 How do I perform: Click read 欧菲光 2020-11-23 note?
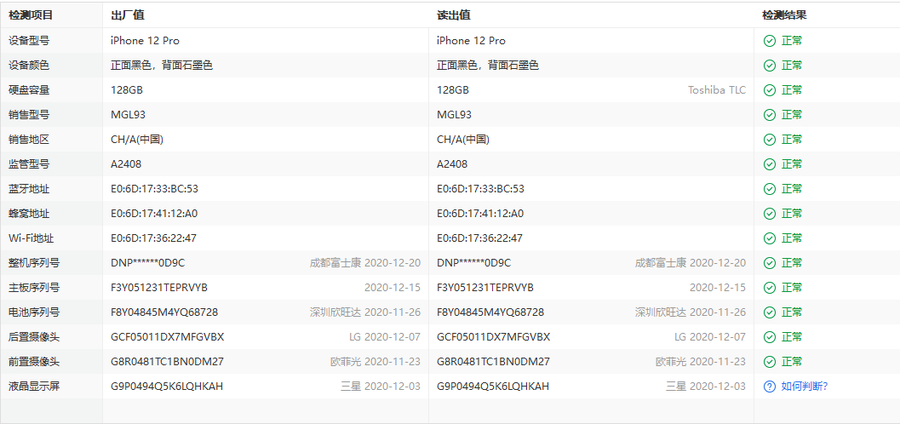tap(701, 361)
